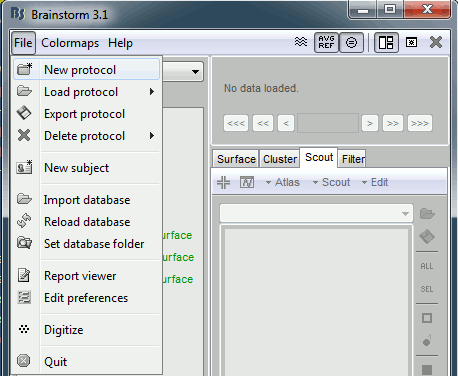
Task: Open the Atlas dropdown menu
Action: tap(283, 182)
